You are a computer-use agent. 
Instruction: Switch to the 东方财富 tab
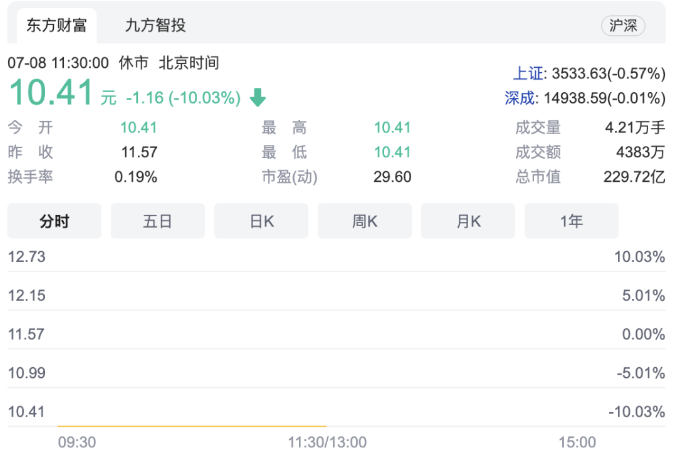click(x=56, y=25)
